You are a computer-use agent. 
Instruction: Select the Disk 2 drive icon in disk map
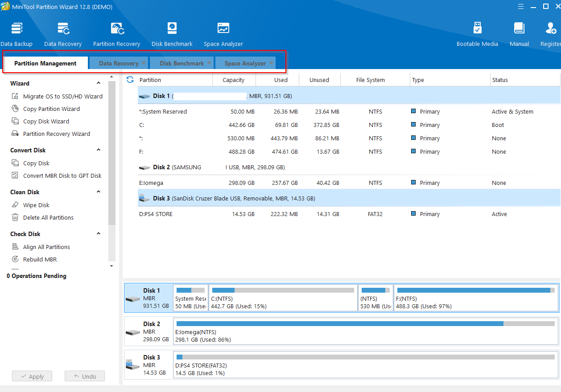(x=133, y=332)
